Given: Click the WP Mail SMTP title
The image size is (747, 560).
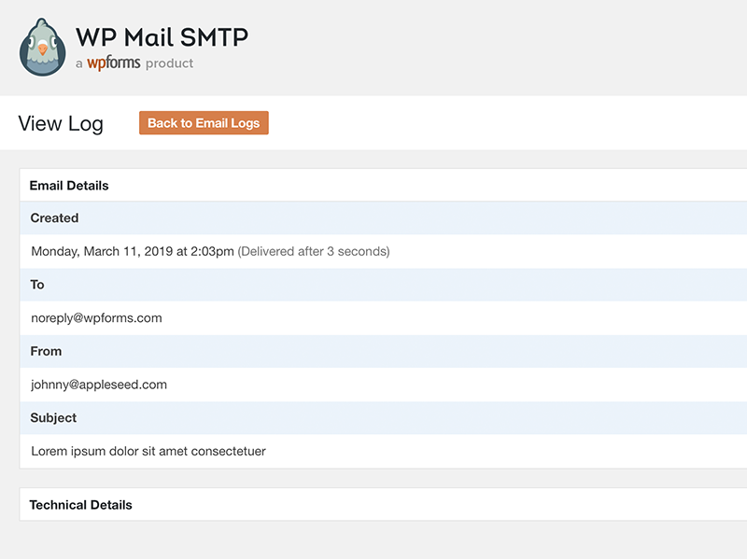Looking at the screenshot, I should click(x=162, y=36).
